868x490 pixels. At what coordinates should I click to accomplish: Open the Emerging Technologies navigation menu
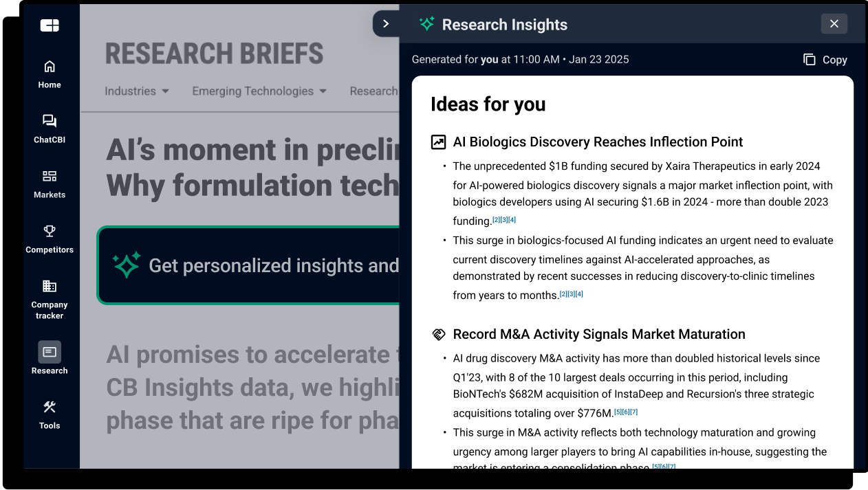pos(251,91)
